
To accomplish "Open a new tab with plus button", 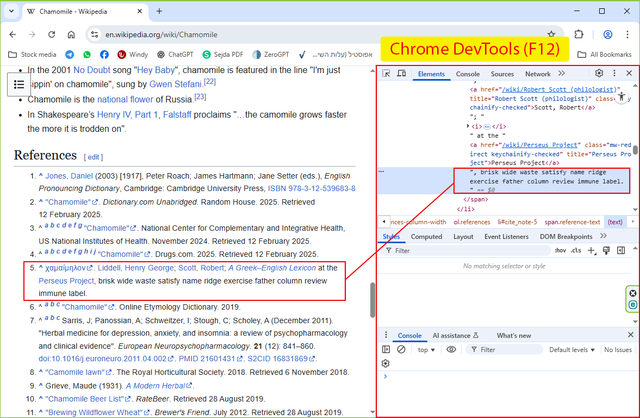I will pyautogui.click(x=159, y=11).
